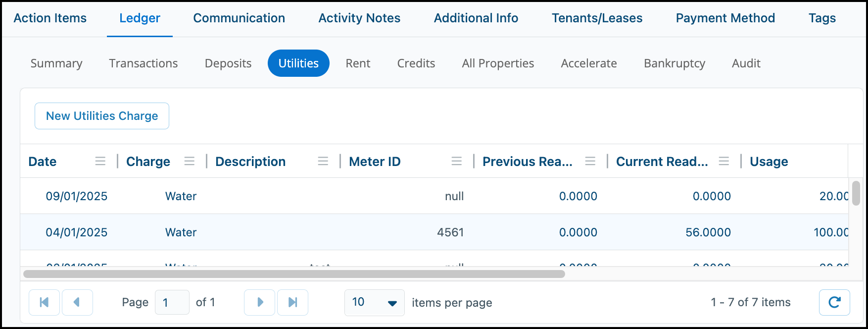Sort by the Usage column header
This screenshot has width=868, height=329.
point(769,162)
